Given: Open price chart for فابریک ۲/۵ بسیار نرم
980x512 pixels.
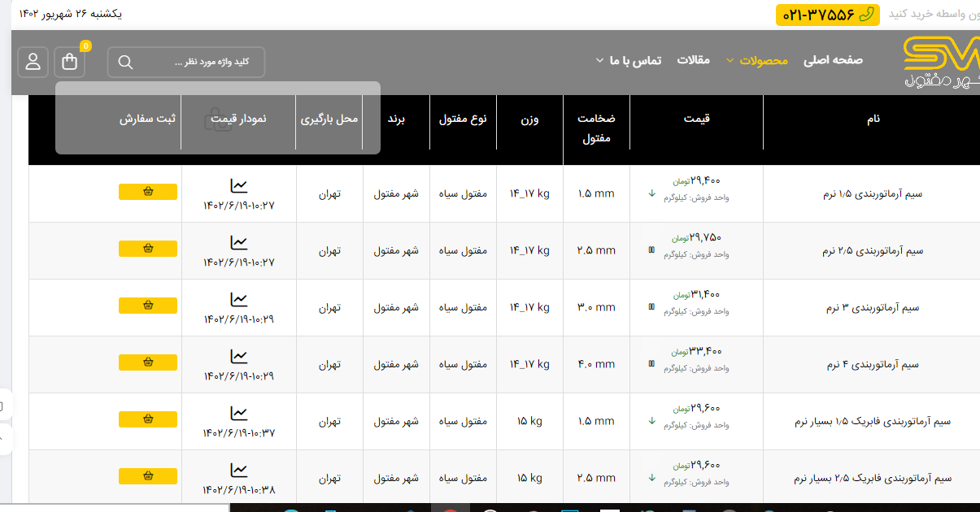Looking at the screenshot, I should pos(238,471).
